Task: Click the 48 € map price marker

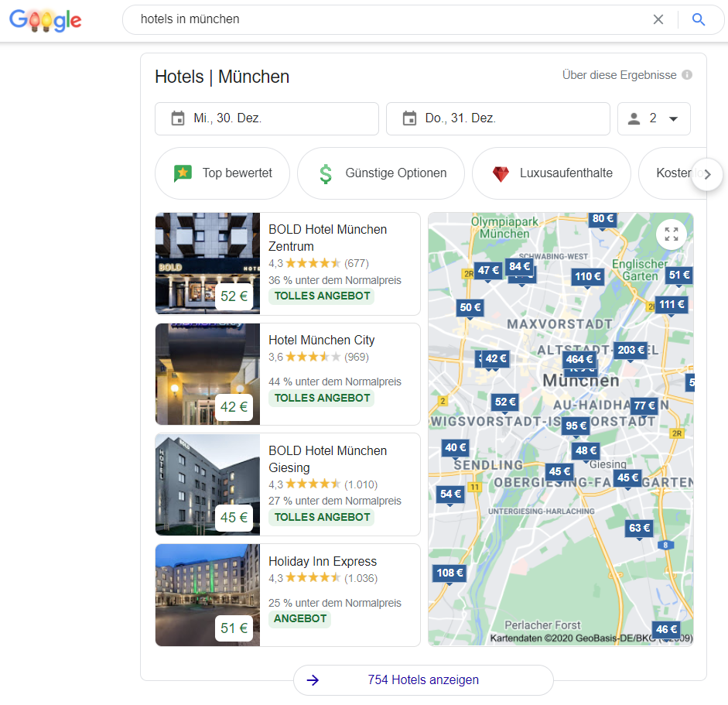Action: point(586,450)
